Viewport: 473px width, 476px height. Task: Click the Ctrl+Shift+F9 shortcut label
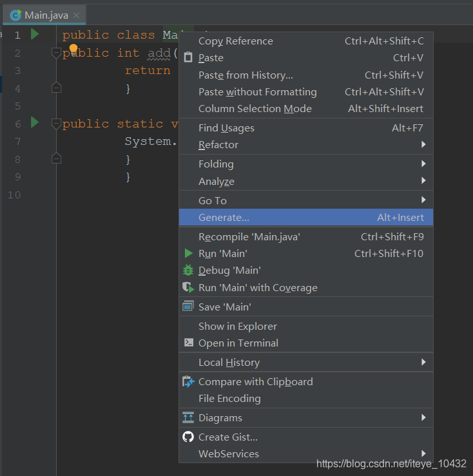pos(392,237)
